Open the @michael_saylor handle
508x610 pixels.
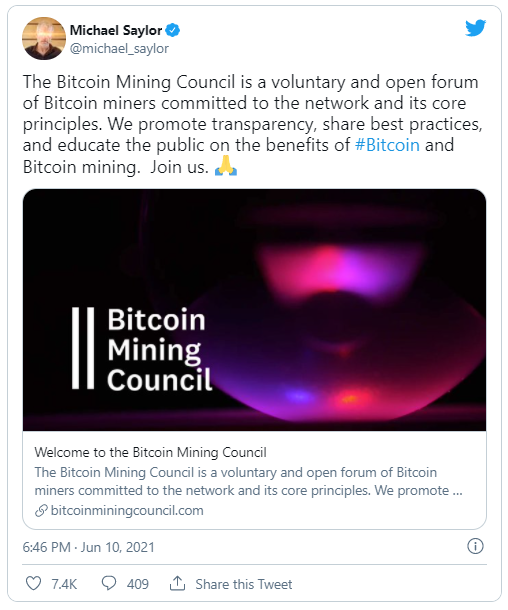119,49
